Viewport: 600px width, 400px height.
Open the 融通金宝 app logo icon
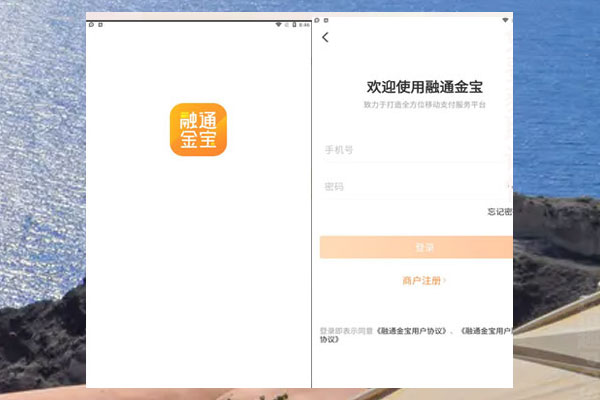click(198, 129)
